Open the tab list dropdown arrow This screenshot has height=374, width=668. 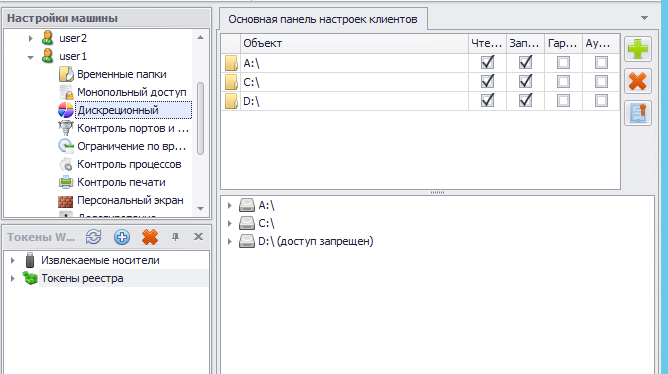point(645,18)
